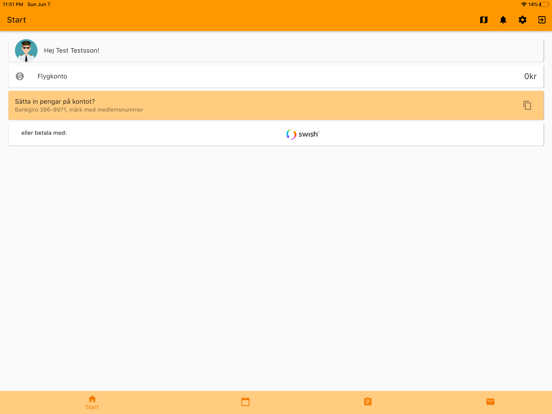The width and height of the screenshot is (552, 414).
Task: Copy the Bankgiro number
Action: click(x=527, y=105)
